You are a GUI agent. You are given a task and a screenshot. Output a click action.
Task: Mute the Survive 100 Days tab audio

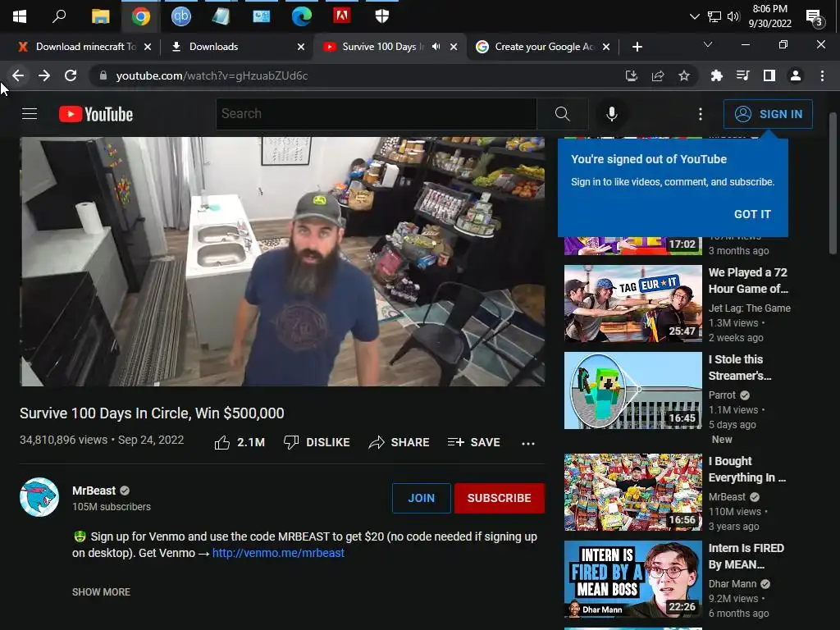[436, 47]
